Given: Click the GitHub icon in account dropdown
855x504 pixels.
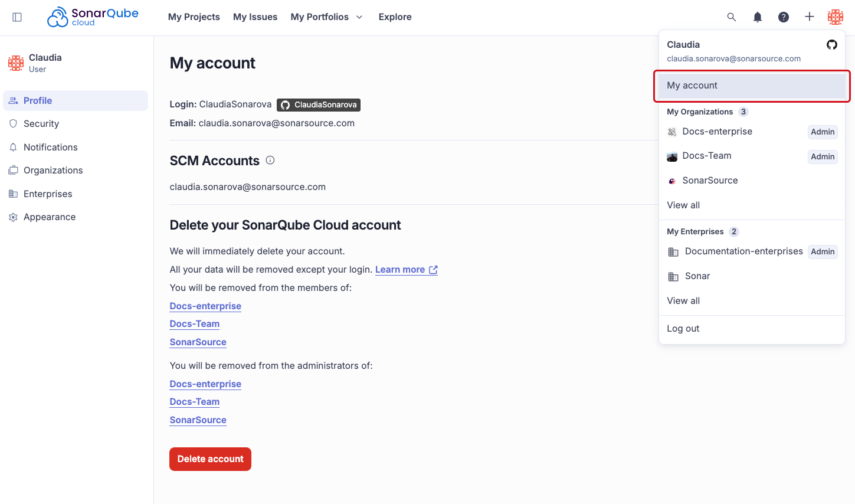Looking at the screenshot, I should pos(832,45).
